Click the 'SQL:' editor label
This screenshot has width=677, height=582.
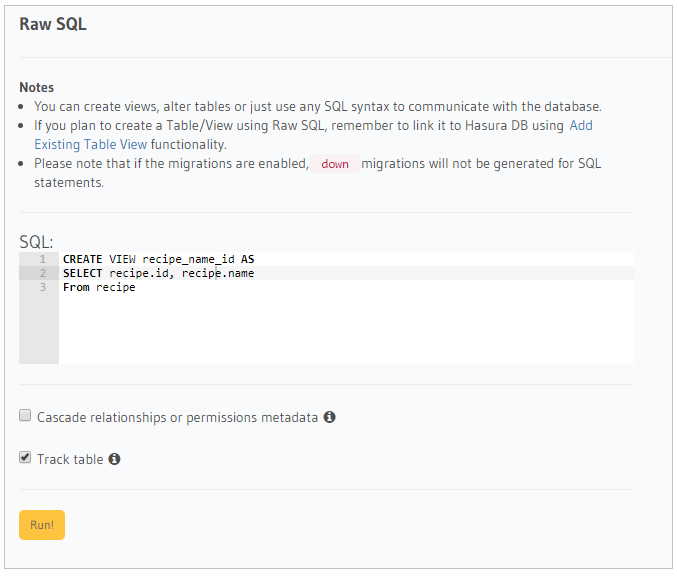coord(36,242)
